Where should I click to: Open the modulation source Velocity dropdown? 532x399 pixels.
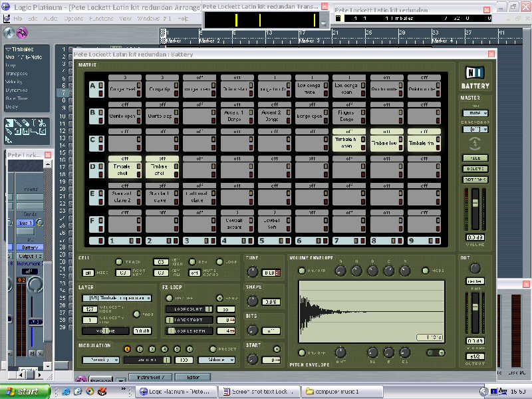coord(100,360)
